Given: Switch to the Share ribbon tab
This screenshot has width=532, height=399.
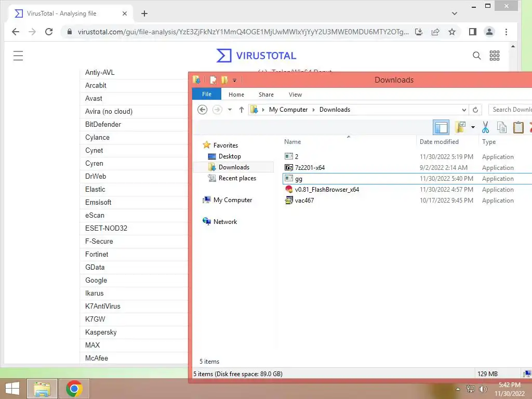Looking at the screenshot, I should click(x=266, y=95).
